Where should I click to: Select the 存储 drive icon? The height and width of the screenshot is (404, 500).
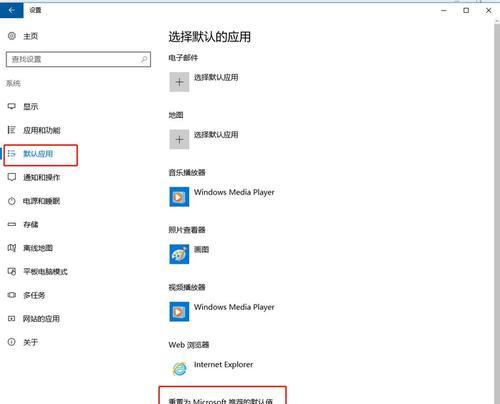point(12,224)
